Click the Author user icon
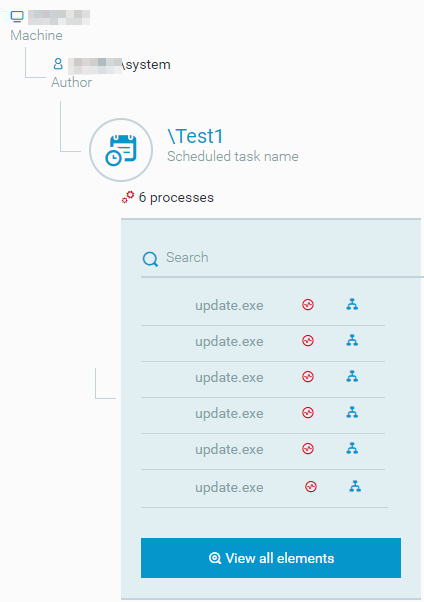Screen dimensions: 424x602 point(58,64)
